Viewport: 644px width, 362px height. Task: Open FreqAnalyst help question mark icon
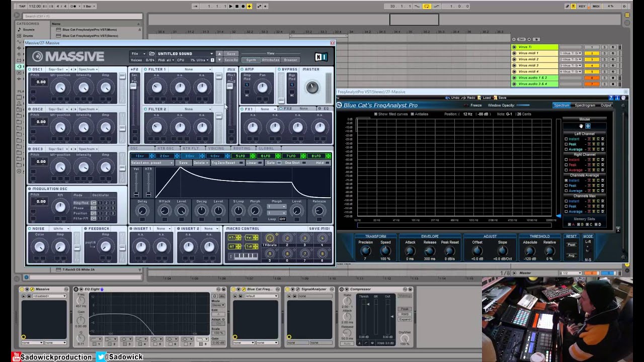coord(611,98)
